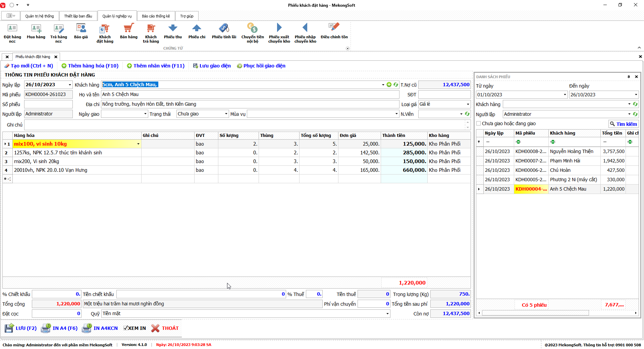Enable Chưa giao hoặc đang giao checkbox

pos(479,123)
